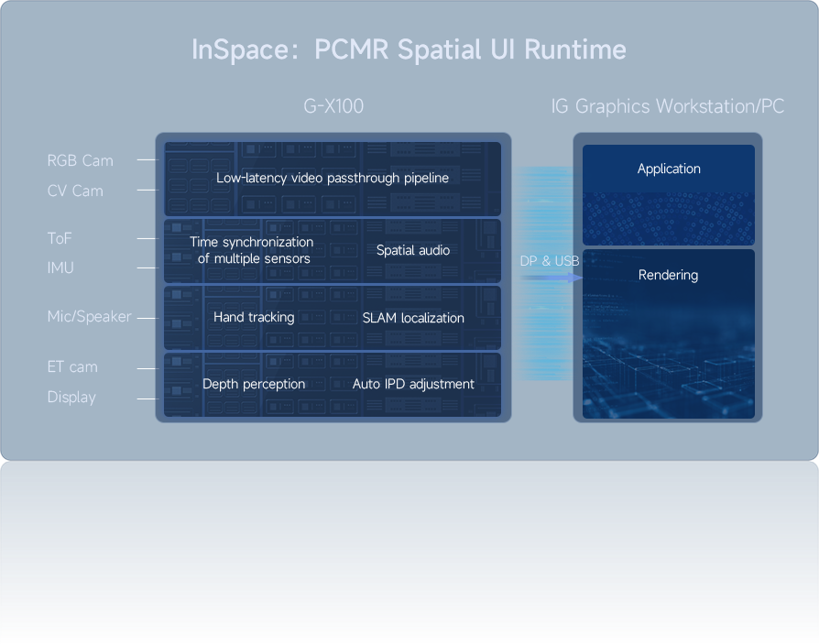Click the ET cam label
The height and width of the screenshot is (644, 819).
coord(72,367)
